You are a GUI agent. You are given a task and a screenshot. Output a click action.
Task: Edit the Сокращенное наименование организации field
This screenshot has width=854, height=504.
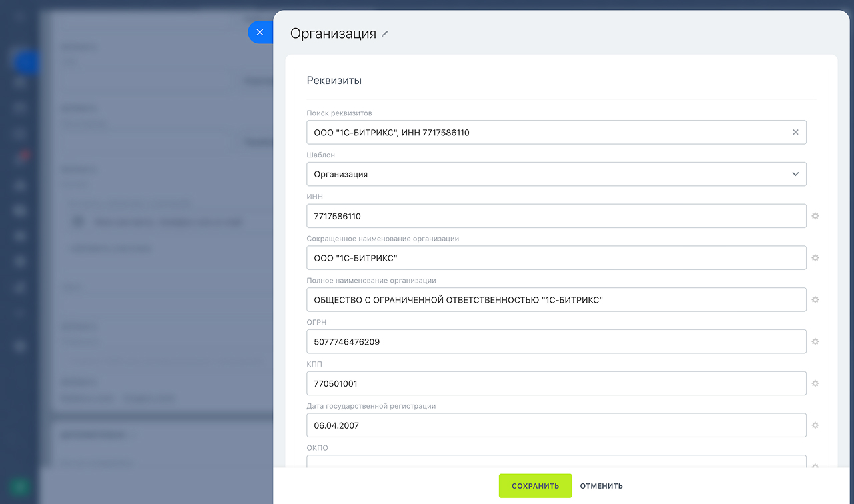pos(556,258)
